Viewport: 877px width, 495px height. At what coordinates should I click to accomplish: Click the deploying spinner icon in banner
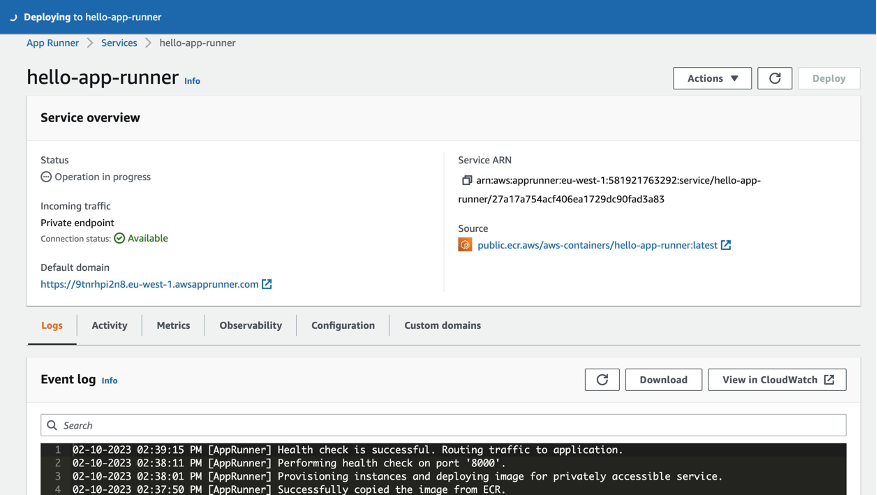click(x=13, y=17)
